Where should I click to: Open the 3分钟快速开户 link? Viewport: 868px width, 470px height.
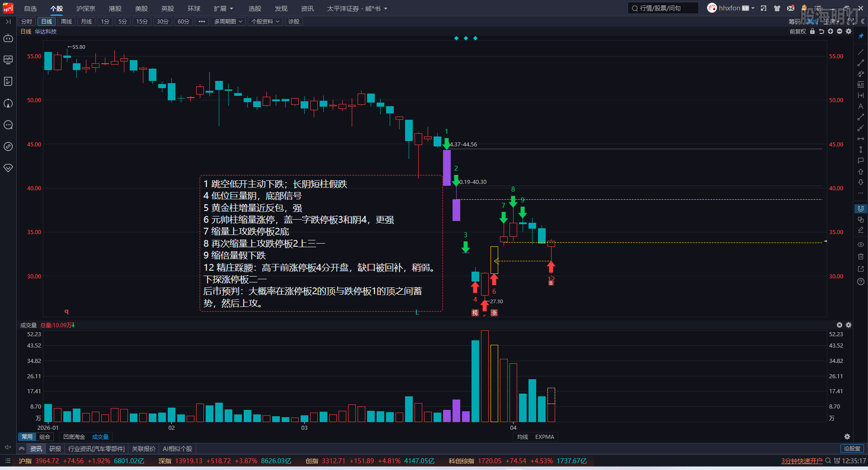pyautogui.click(x=802, y=461)
